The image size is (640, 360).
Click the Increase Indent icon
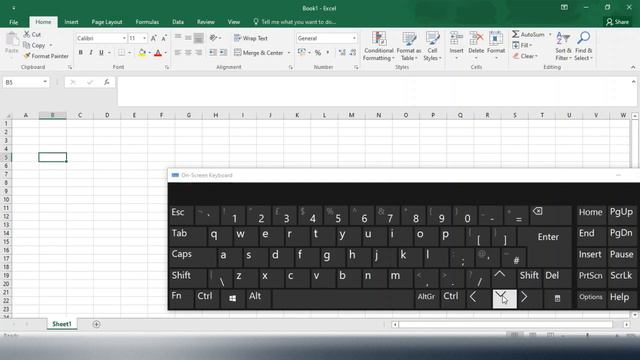(x=223, y=53)
